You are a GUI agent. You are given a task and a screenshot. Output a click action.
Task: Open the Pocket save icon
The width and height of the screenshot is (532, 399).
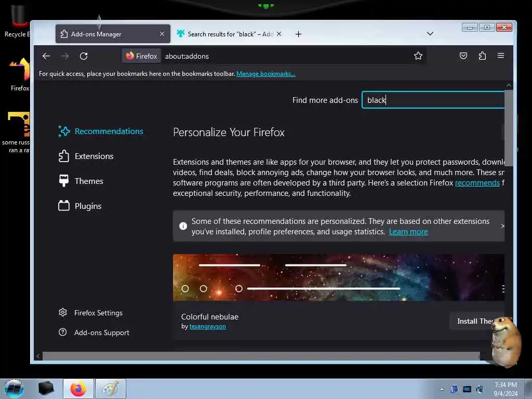pos(463,56)
